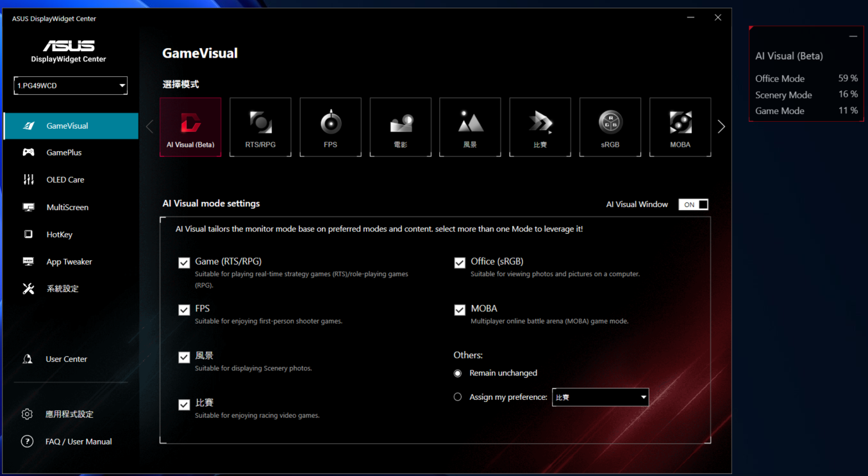868x476 pixels.
Task: Open the 1.PG49WCD monitor dropdown
Action: click(71, 85)
